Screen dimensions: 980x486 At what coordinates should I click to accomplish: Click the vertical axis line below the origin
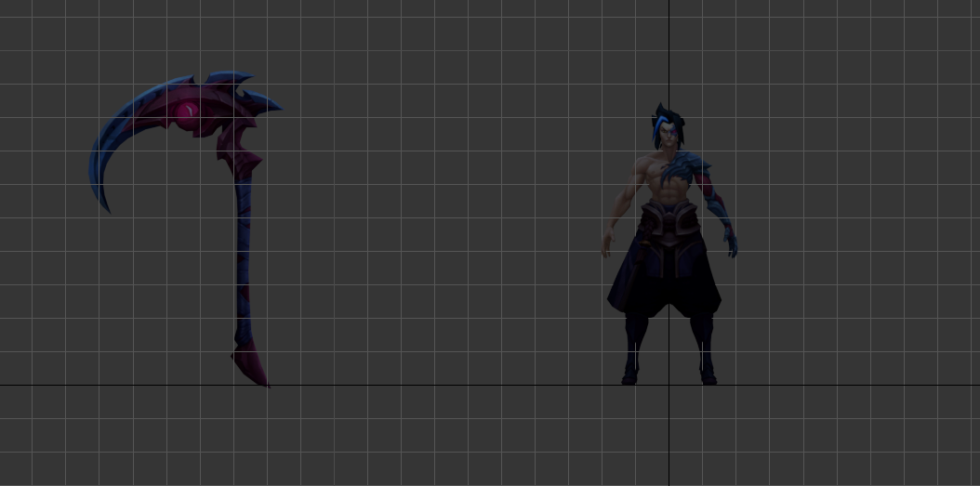coord(669,437)
